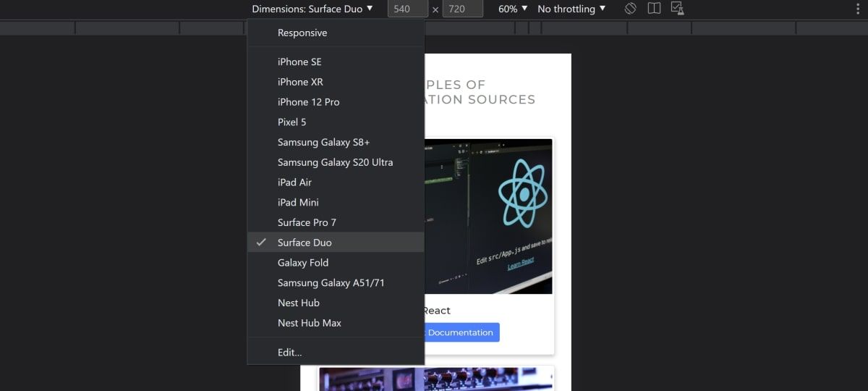This screenshot has width=868, height=391.
Task: Select Samsung Galaxy A51/71 device
Action: point(336,282)
